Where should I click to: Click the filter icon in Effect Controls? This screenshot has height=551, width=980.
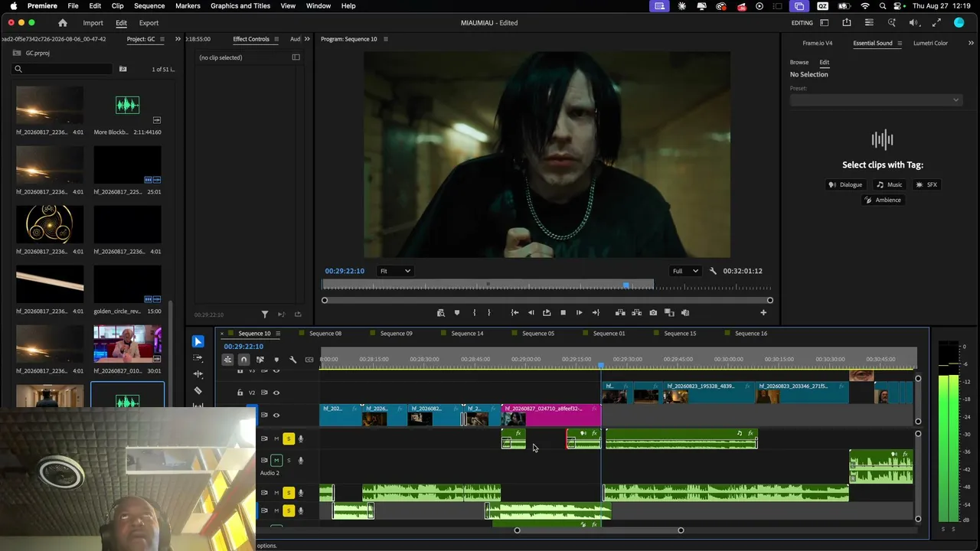pos(265,315)
